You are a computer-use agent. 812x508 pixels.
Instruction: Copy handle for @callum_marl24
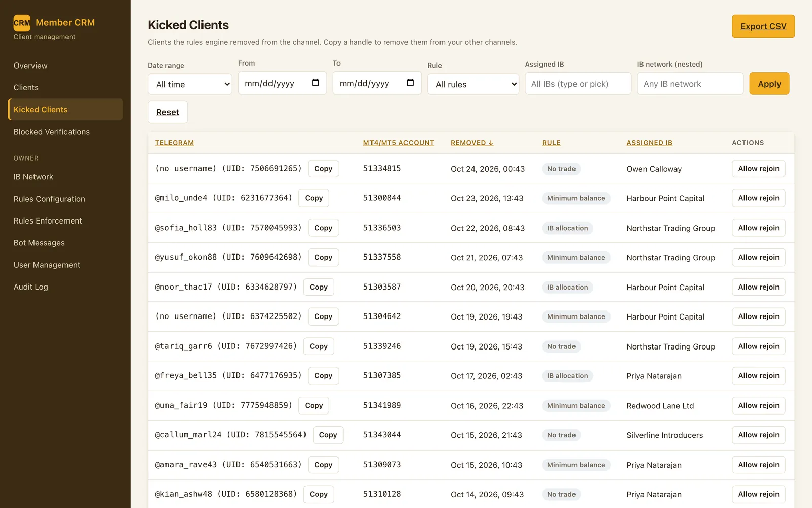click(x=328, y=435)
